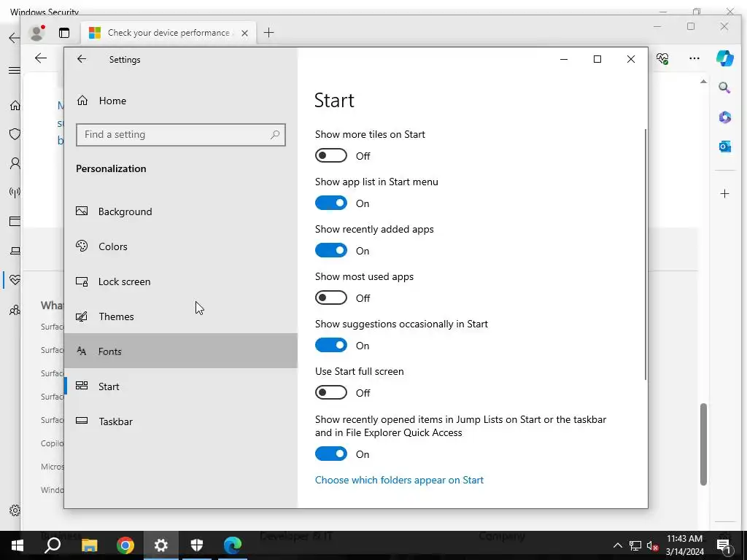Click the Settings window vertical scrollbar
Screen dimensions: 747x560
pos(646,254)
